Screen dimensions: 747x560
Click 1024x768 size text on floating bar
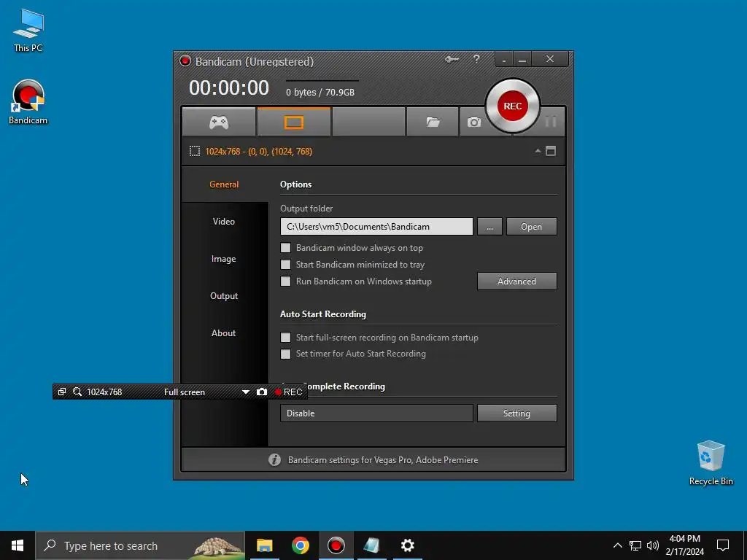104,392
